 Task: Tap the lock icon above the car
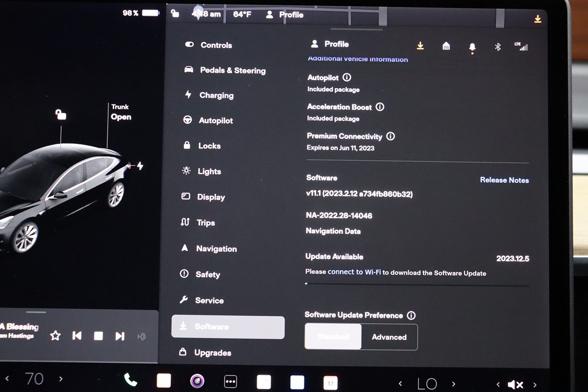(x=61, y=115)
